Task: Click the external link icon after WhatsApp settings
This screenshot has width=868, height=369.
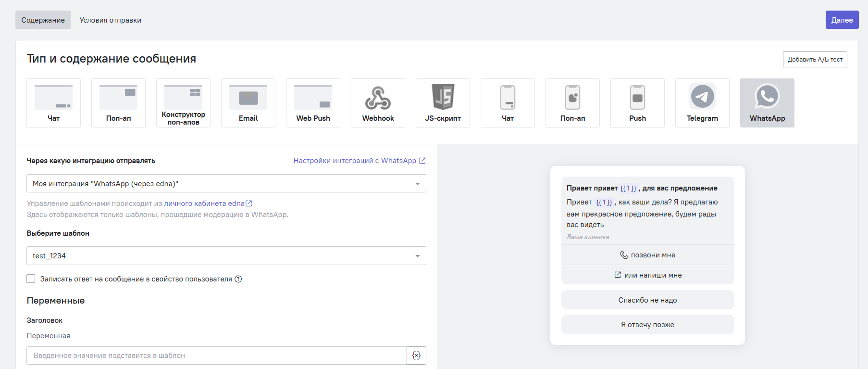Action: tap(422, 161)
